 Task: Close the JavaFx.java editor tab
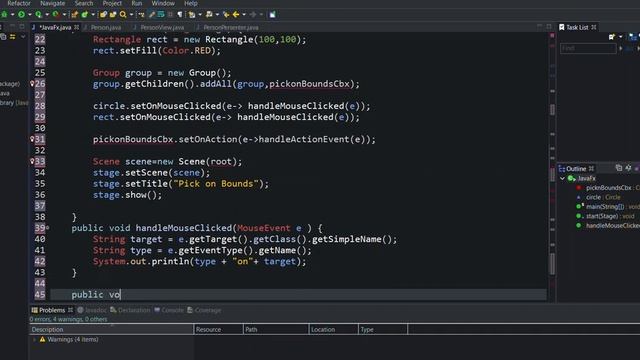click(x=76, y=27)
